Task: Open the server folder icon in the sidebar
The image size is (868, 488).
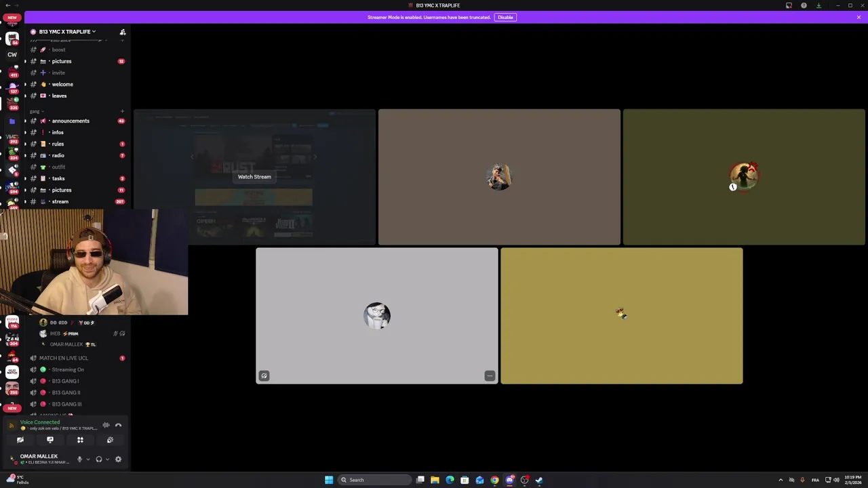Action: click(12, 121)
